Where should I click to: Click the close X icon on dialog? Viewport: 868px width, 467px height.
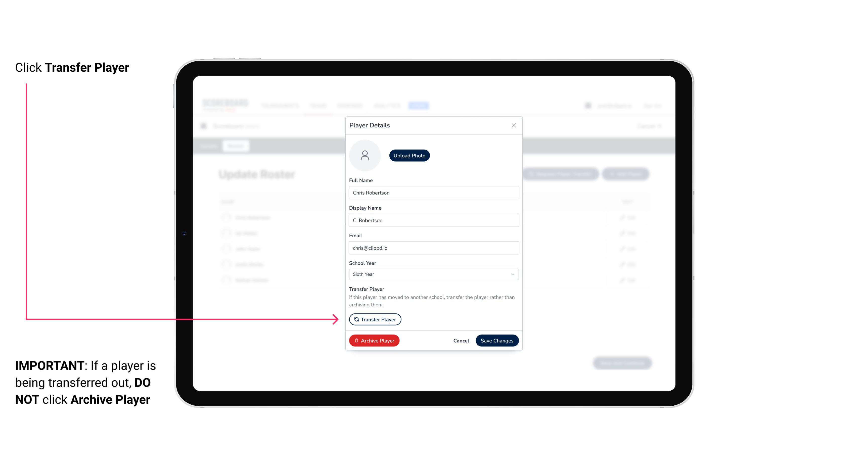click(514, 125)
